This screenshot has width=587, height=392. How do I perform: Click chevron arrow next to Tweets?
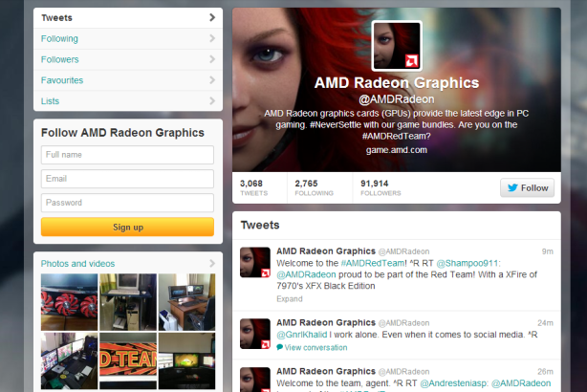(x=212, y=17)
